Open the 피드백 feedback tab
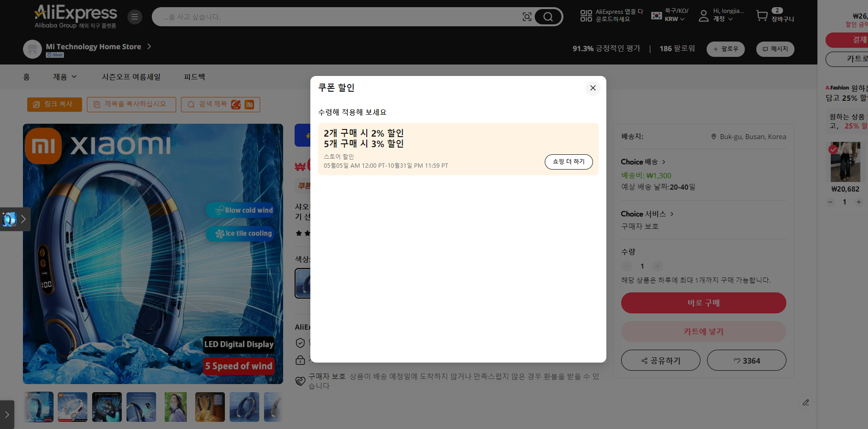 (194, 77)
